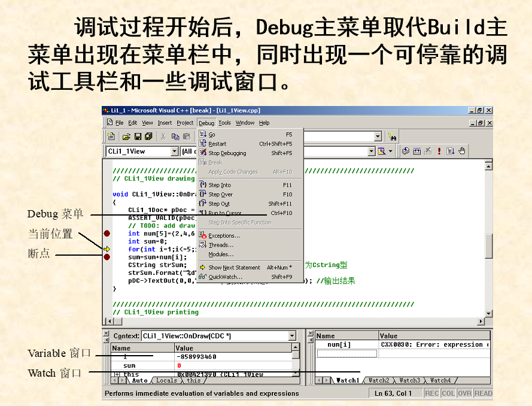Choose Restart in the Debug menu
The height and width of the screenshot is (406, 532).
pos(250,144)
